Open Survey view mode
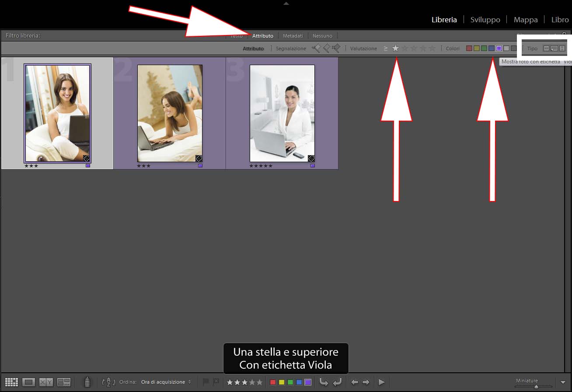This screenshot has width=572, height=392. point(64,382)
